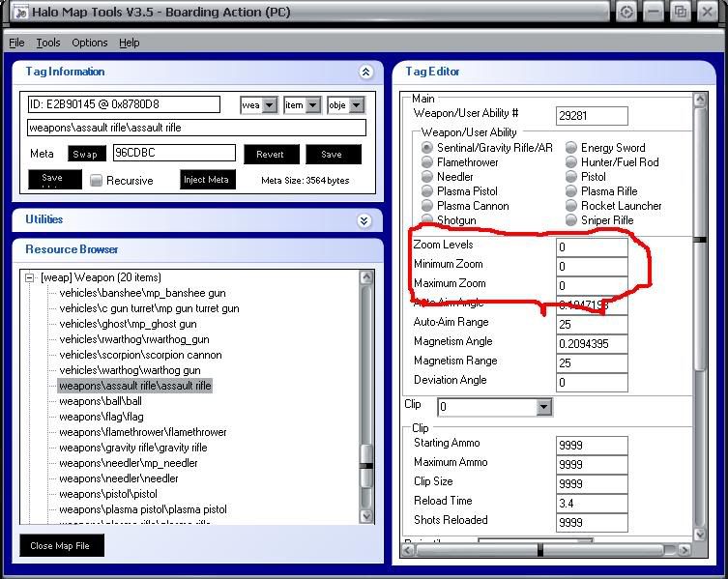Open the File menu
The image size is (728, 579).
pos(16,43)
